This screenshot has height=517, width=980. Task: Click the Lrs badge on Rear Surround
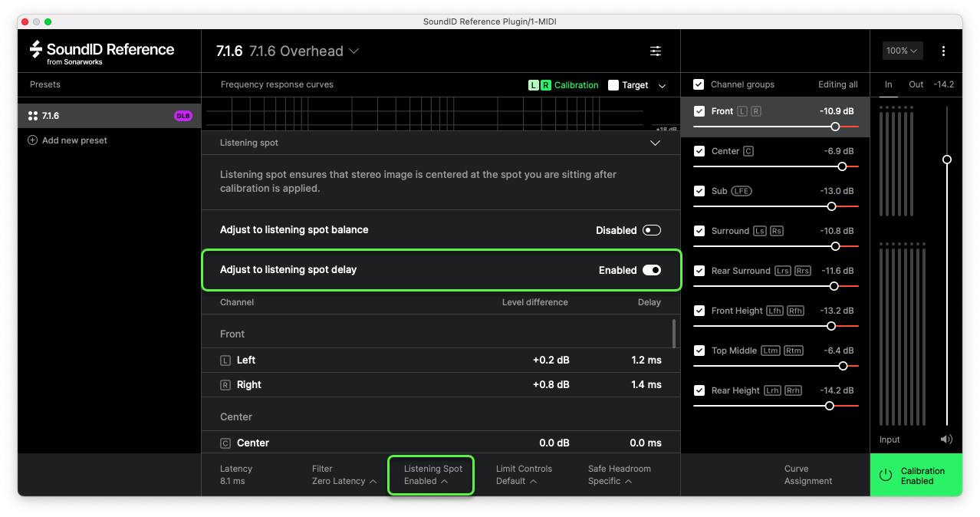coord(782,271)
